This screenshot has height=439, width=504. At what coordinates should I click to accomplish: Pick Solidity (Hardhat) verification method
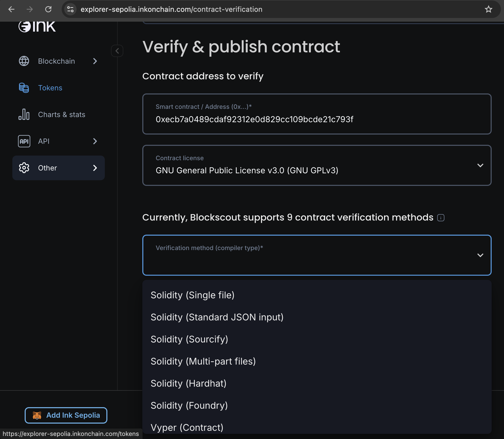click(x=317, y=384)
